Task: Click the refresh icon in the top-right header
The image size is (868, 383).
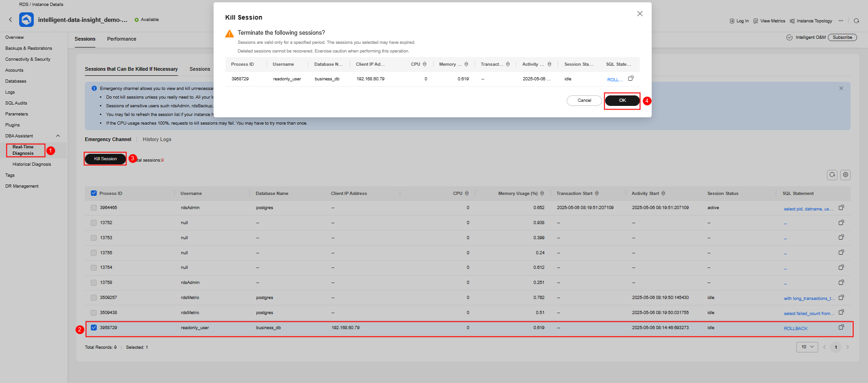Action: pos(857,21)
